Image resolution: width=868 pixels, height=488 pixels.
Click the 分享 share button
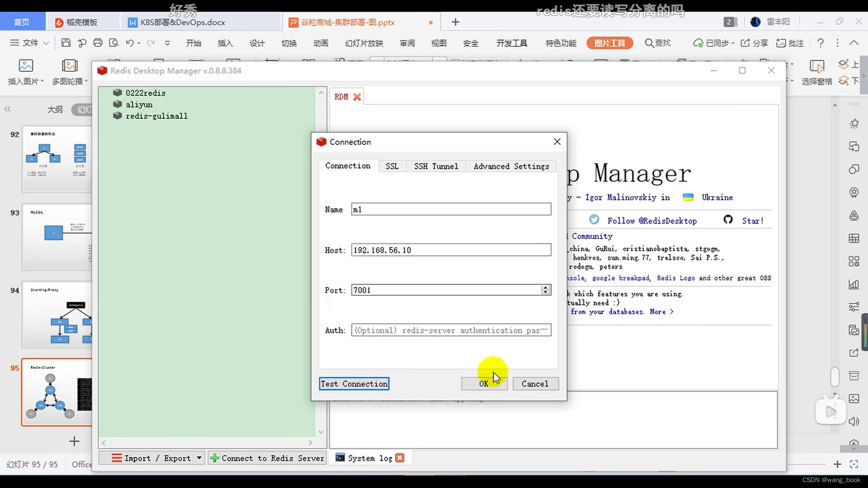click(755, 43)
